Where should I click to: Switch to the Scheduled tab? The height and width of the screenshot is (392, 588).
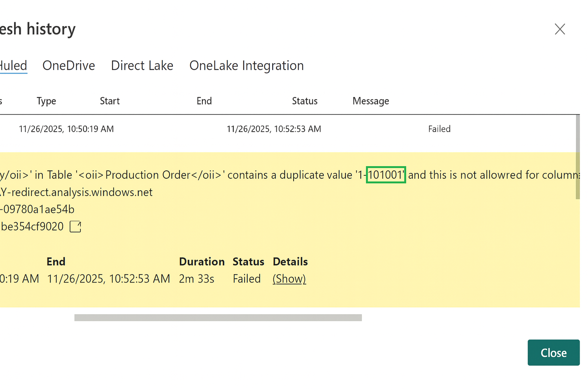click(13, 65)
